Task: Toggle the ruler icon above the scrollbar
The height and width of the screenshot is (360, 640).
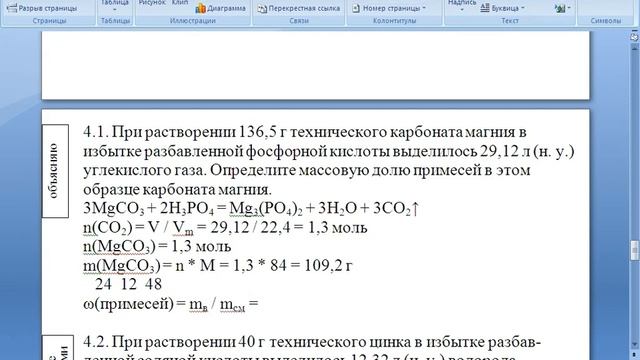Action: (x=634, y=37)
